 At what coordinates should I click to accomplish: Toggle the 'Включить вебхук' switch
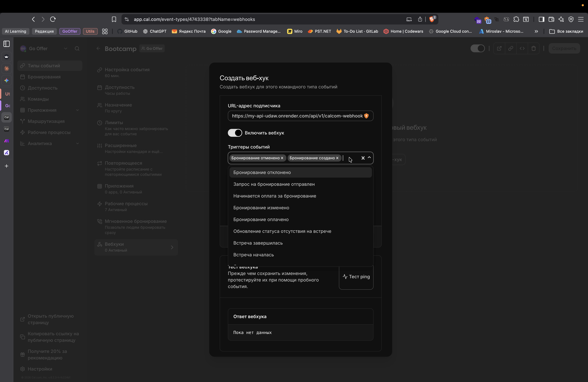[235, 133]
